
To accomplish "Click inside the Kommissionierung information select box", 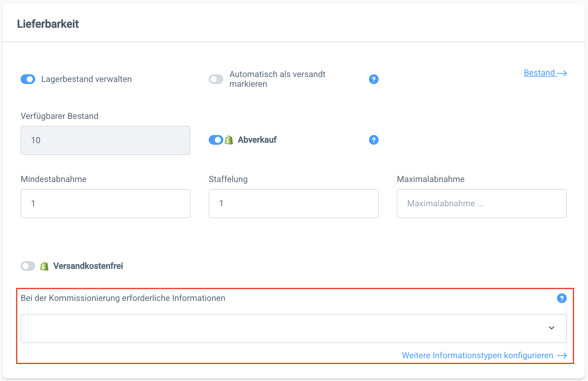I will 273,329.
